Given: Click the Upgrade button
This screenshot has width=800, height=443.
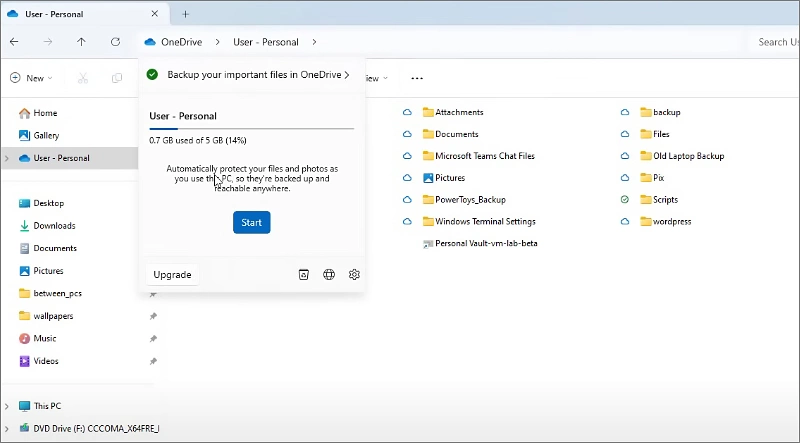Looking at the screenshot, I should coord(172,275).
